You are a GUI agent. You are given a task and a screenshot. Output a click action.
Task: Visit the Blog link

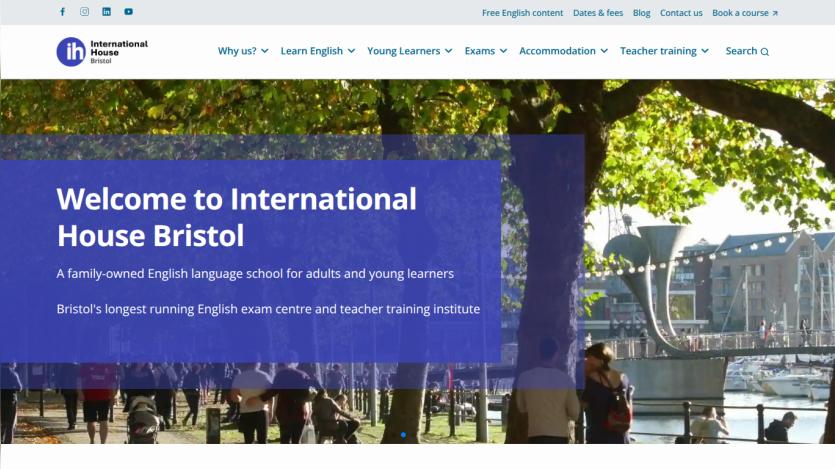[642, 13]
